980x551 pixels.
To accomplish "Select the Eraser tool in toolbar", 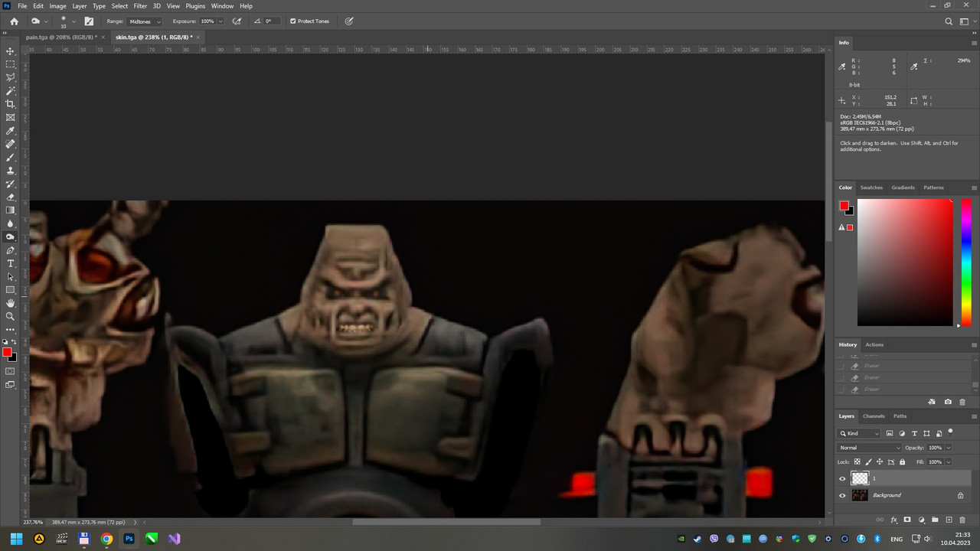I will tap(10, 197).
